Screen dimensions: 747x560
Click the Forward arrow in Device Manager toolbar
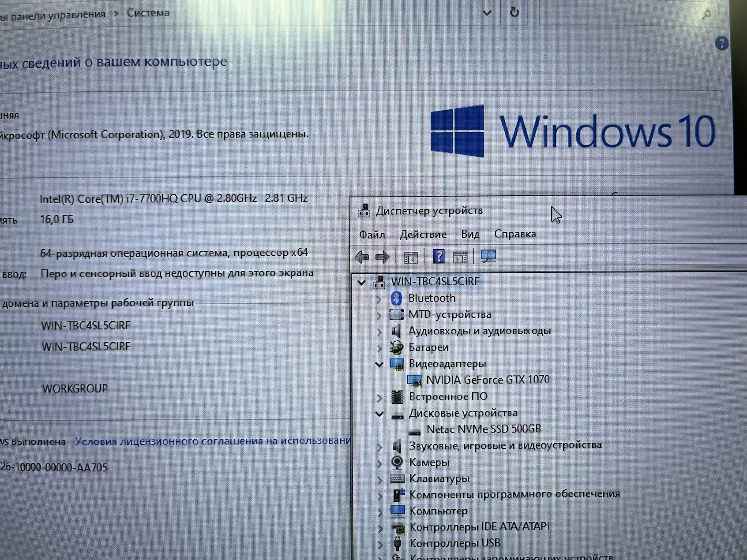(x=383, y=257)
